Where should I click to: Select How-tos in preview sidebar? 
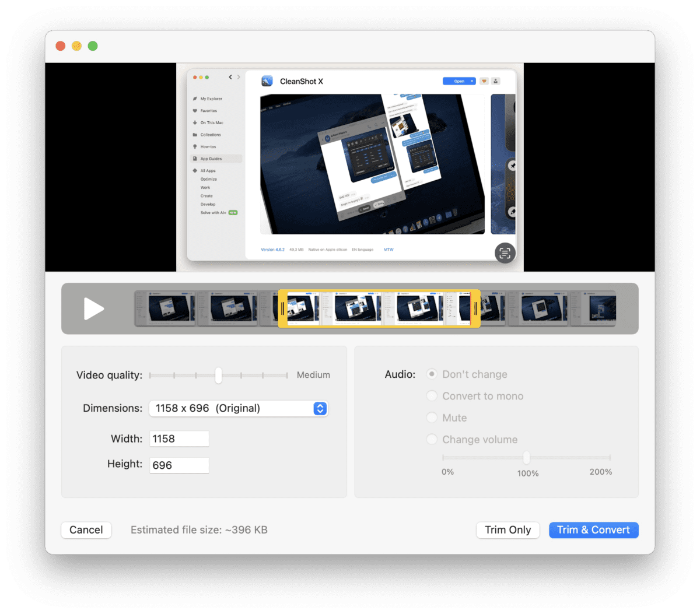(x=208, y=146)
